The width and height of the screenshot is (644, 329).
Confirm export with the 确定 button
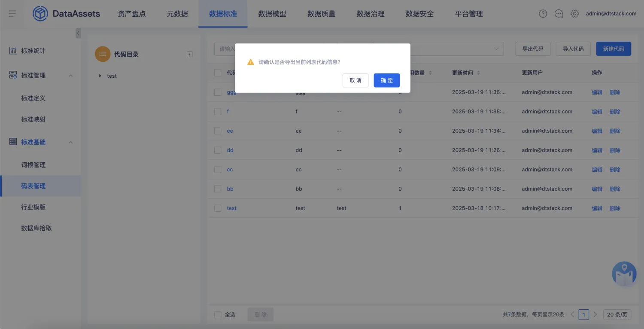click(387, 80)
